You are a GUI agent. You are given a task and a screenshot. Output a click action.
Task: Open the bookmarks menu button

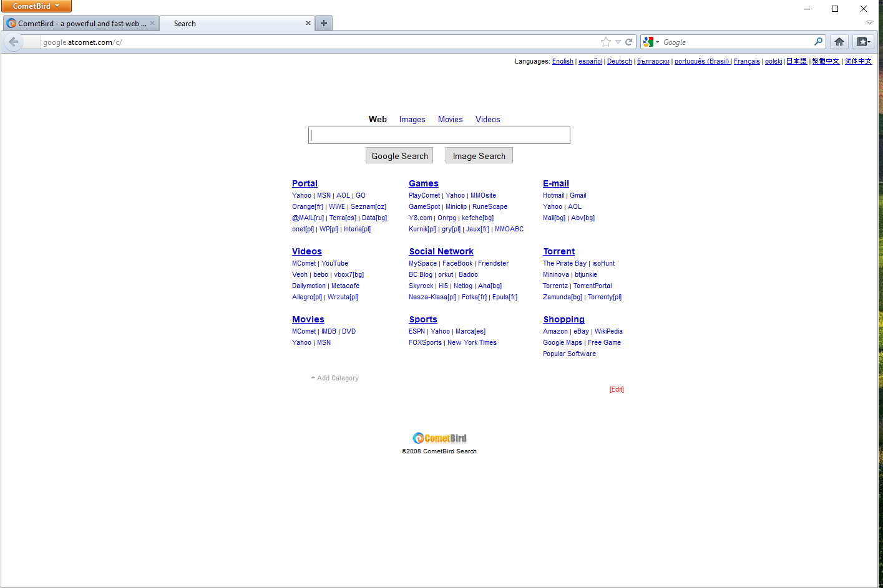863,42
